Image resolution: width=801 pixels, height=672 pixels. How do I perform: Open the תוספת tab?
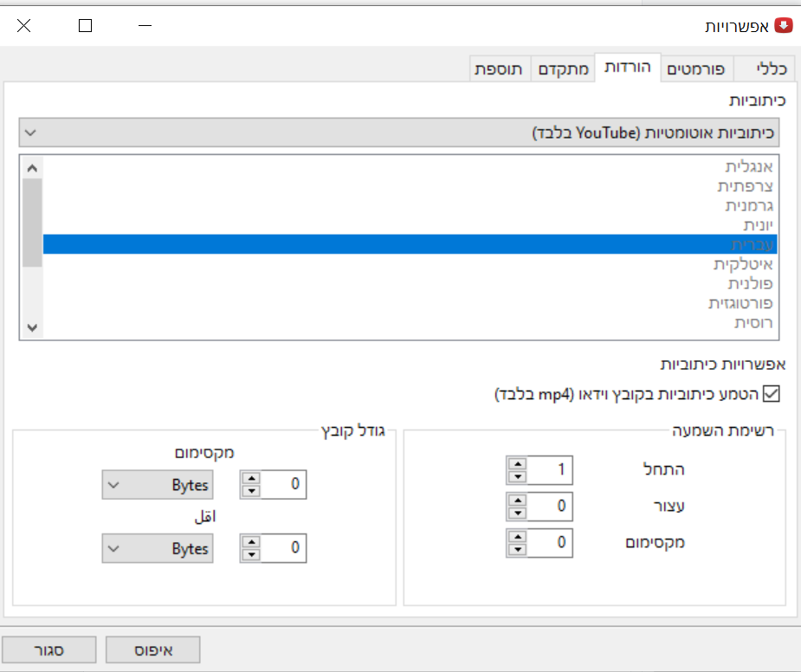click(499, 69)
